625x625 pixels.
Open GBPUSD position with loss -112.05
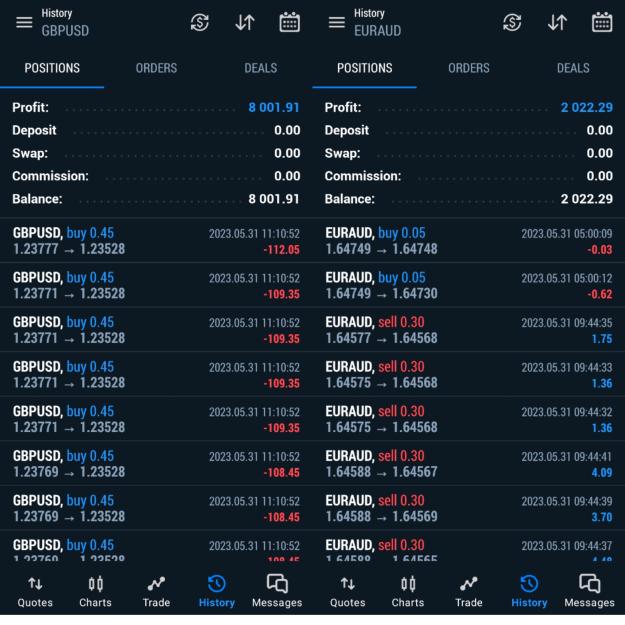156,241
